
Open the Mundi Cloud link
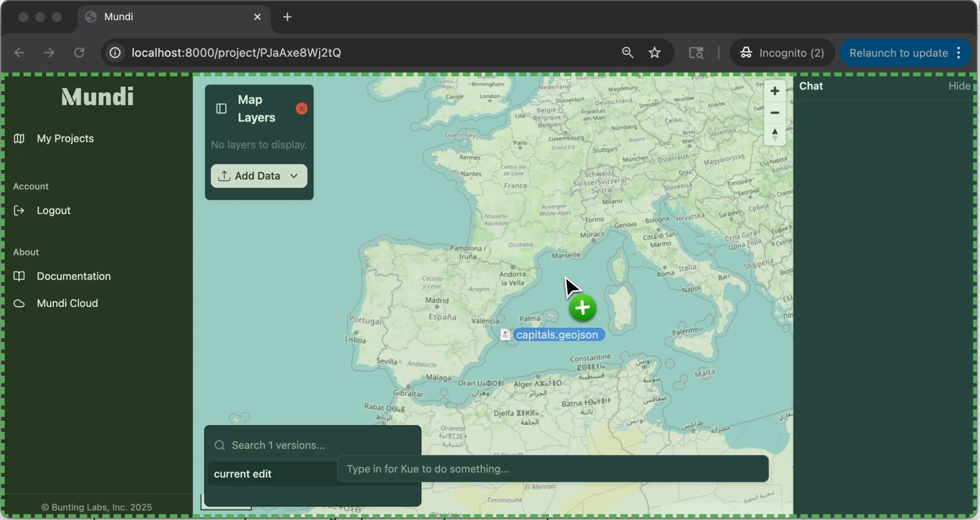(67, 303)
